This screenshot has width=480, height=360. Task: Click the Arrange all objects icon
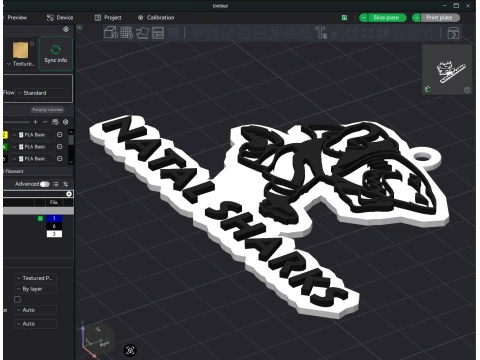[158, 33]
